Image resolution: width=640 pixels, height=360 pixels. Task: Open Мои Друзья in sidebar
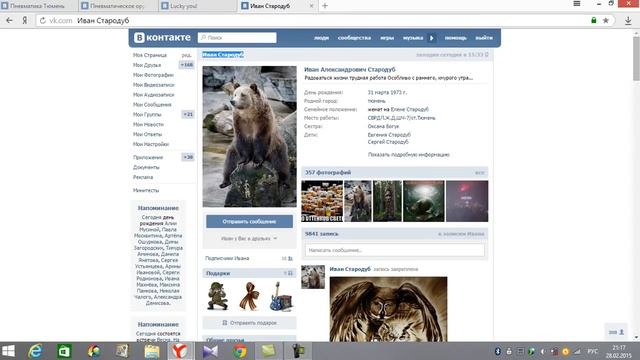tap(147, 65)
